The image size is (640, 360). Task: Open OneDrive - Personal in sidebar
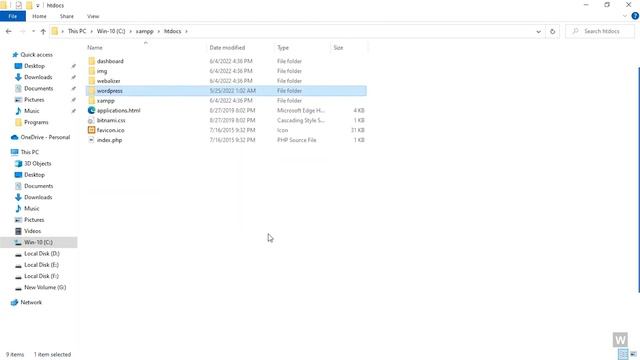pyautogui.click(x=45, y=137)
